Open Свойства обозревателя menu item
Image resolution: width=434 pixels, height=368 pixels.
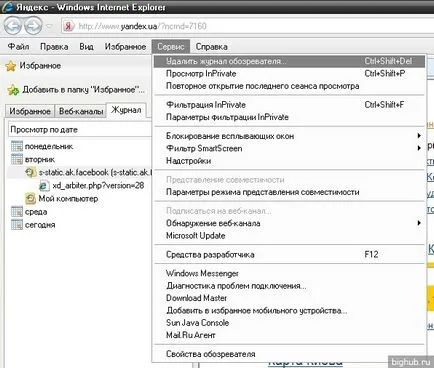(x=289, y=354)
